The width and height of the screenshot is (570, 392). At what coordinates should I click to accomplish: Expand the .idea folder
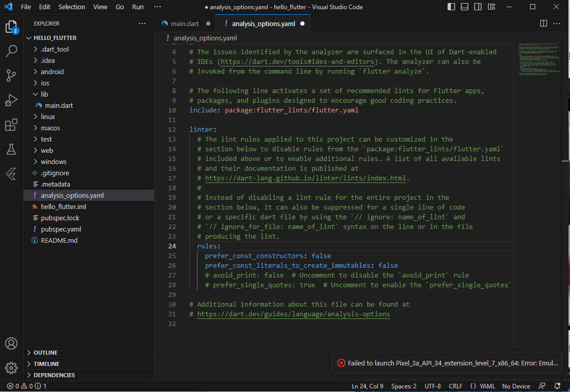point(35,61)
